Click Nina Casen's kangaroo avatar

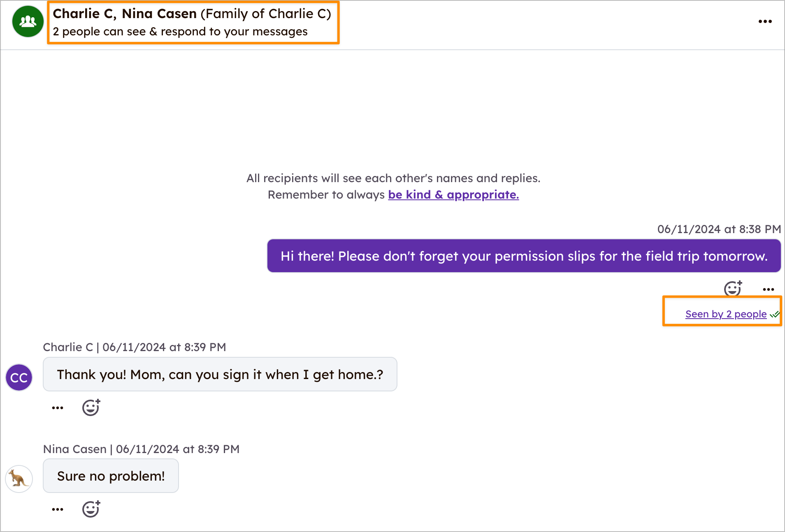click(x=19, y=479)
